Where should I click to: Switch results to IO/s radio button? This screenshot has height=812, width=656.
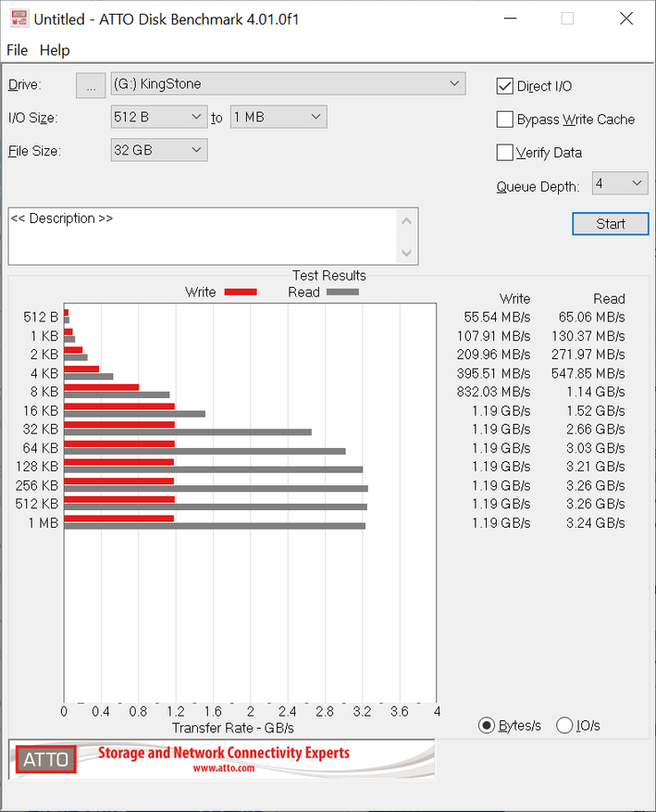[x=564, y=725]
